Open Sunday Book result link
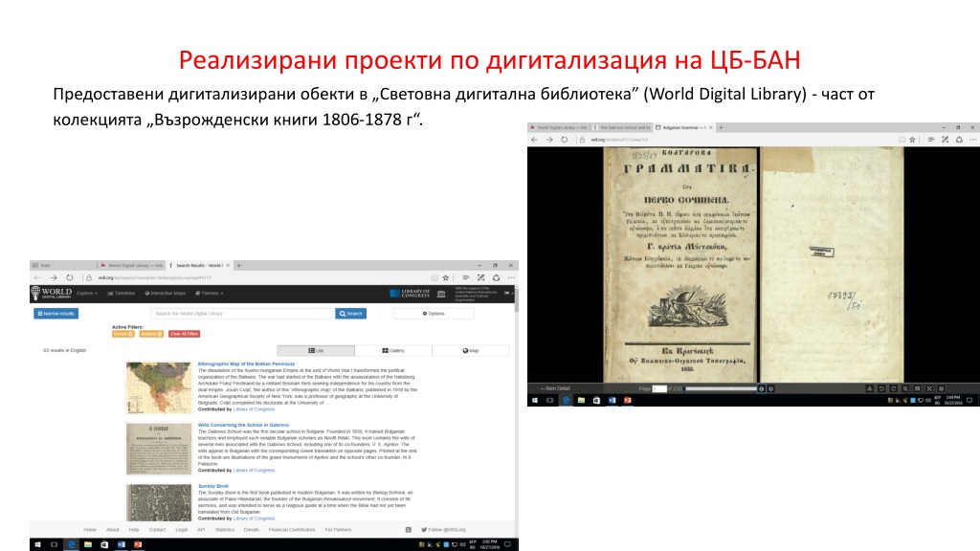This screenshot has height=551, width=980. point(213,486)
